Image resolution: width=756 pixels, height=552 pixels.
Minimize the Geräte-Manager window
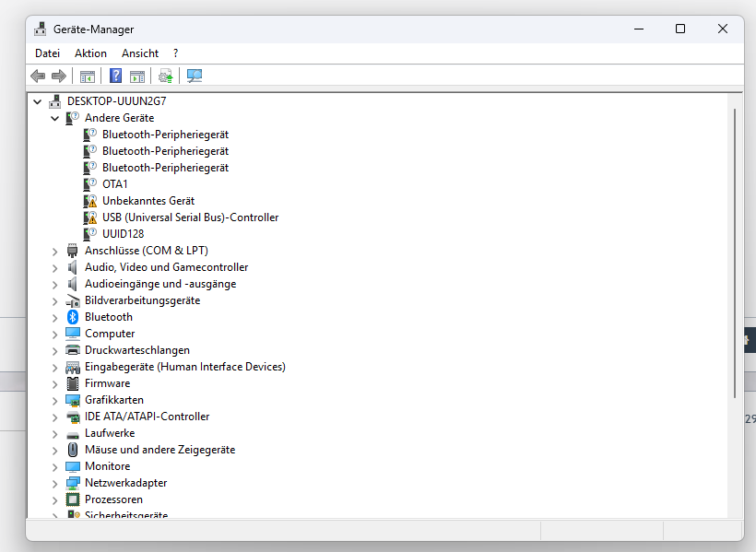click(639, 29)
